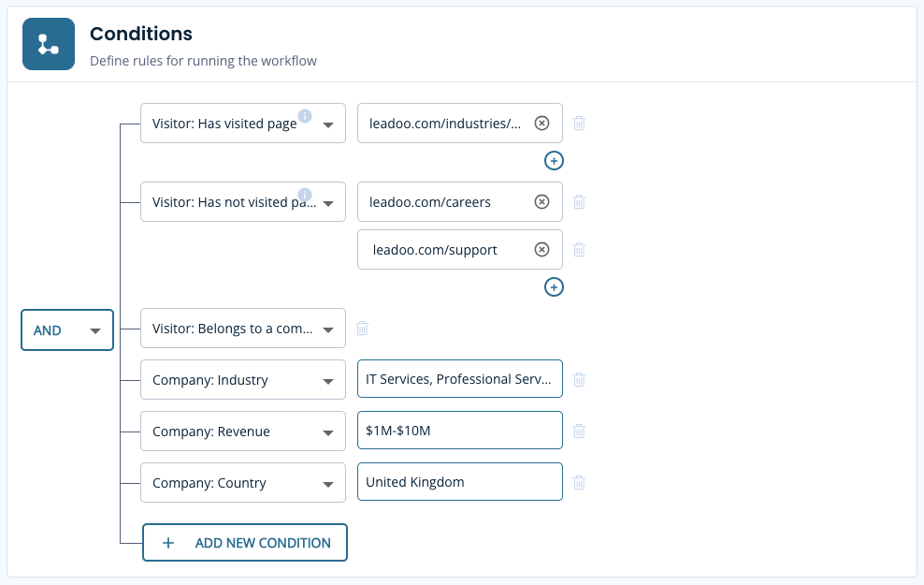Delete the "Visitor: Belongs to a company" condition
The width and height of the screenshot is (924, 585).
point(362,329)
